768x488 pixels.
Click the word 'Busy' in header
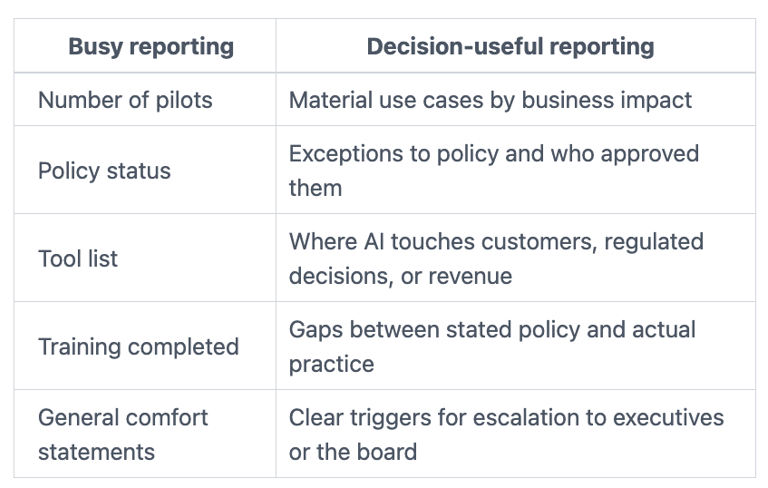pyautogui.click(x=96, y=47)
